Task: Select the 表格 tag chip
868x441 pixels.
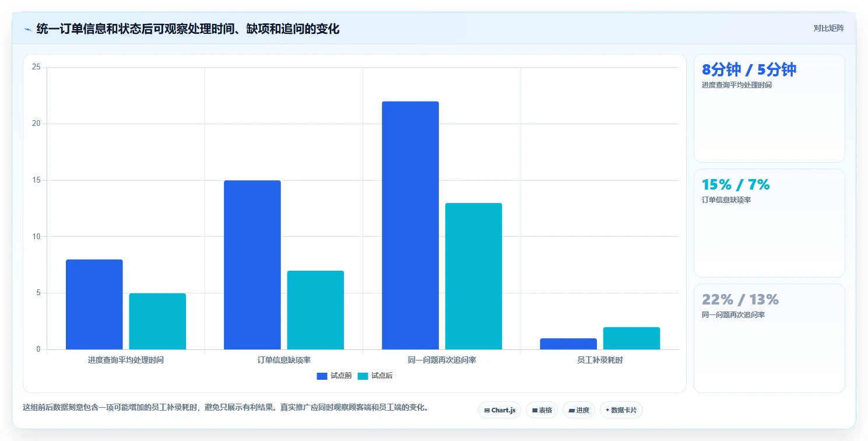Action: (x=542, y=410)
